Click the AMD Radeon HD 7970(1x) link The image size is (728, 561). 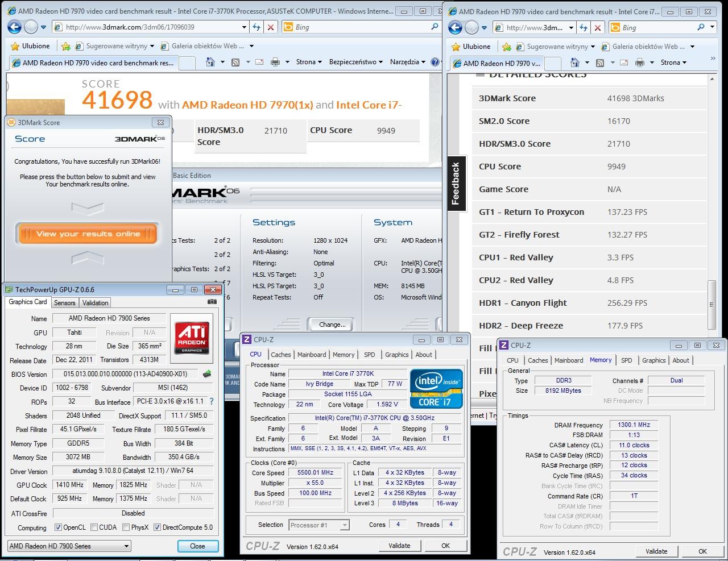coord(248,105)
